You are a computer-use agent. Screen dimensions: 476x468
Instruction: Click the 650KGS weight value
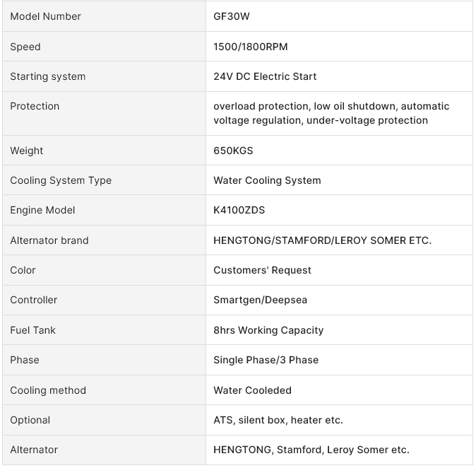(x=233, y=151)
